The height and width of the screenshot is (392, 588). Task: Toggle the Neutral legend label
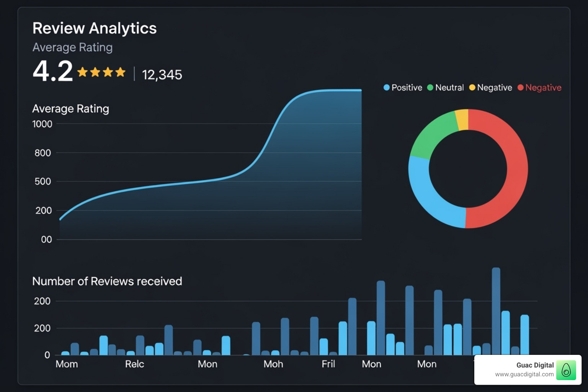point(449,88)
